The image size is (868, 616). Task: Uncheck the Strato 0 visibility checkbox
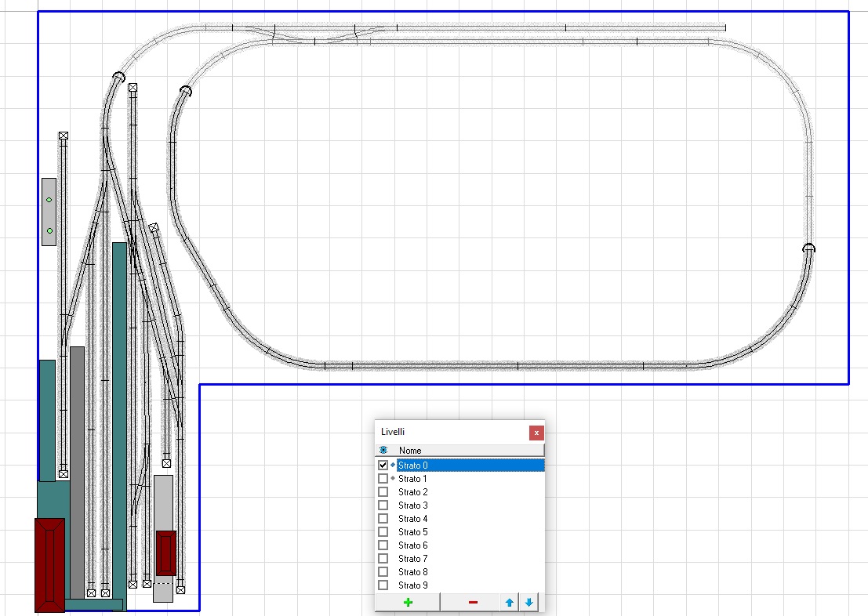pos(383,466)
